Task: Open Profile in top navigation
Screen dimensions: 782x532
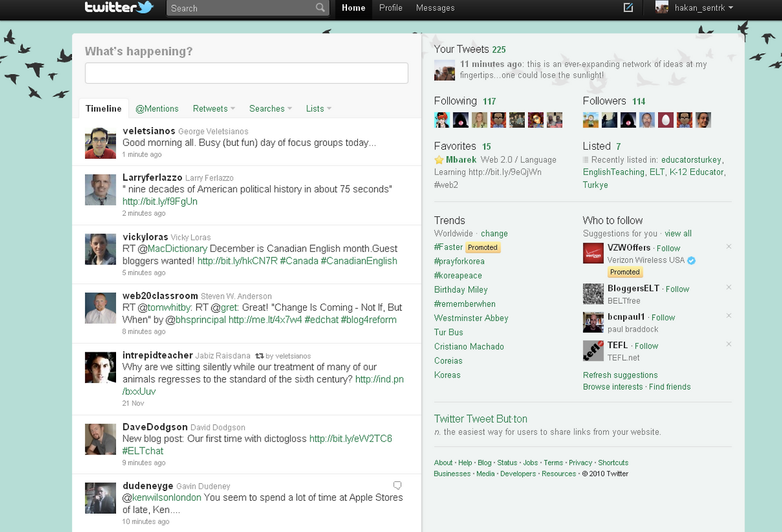Action: coord(390,8)
